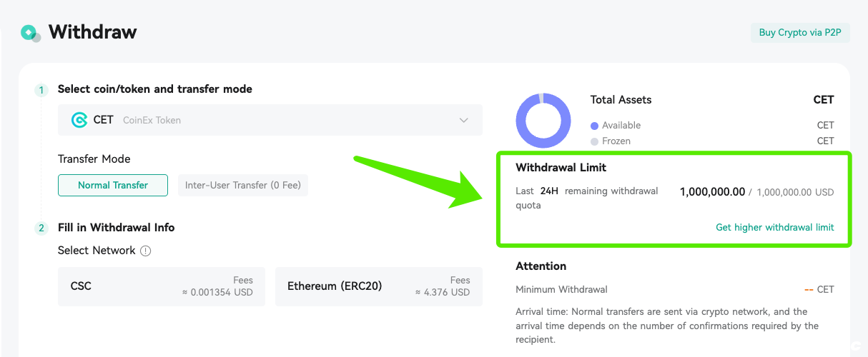The height and width of the screenshot is (357, 868).
Task: Click the Select Network info icon
Action: (x=146, y=251)
